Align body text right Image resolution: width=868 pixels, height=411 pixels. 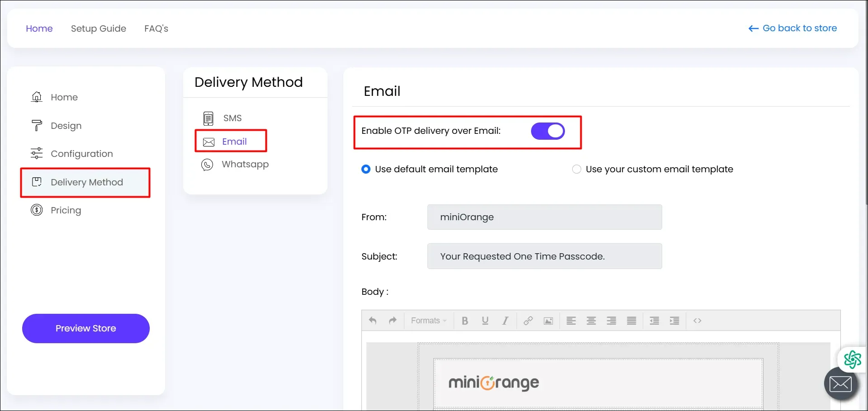[x=612, y=321]
